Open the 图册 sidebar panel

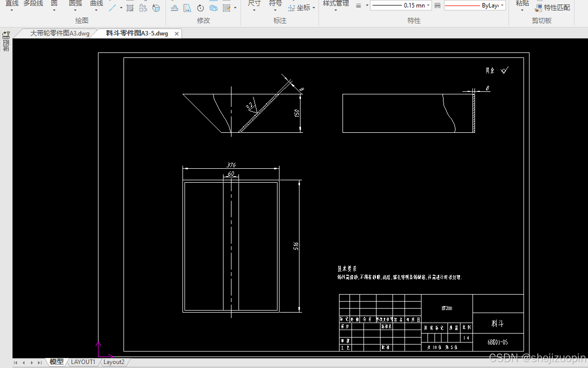6,45
